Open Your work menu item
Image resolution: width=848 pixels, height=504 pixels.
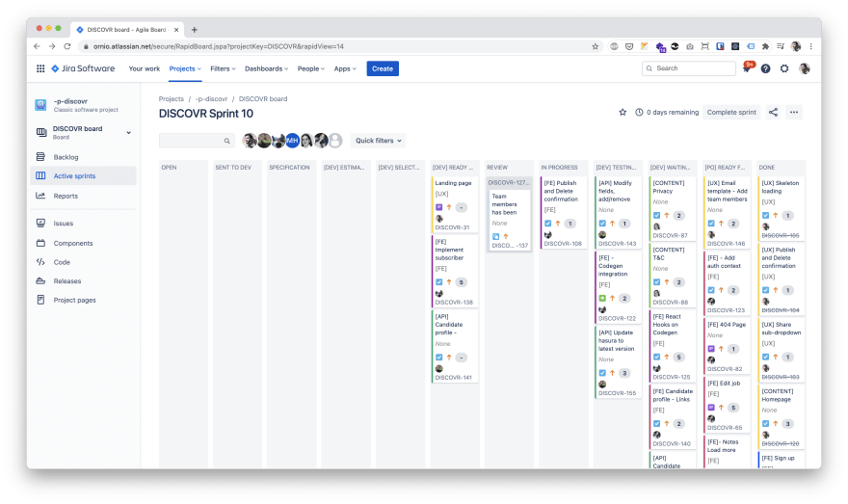tap(144, 68)
